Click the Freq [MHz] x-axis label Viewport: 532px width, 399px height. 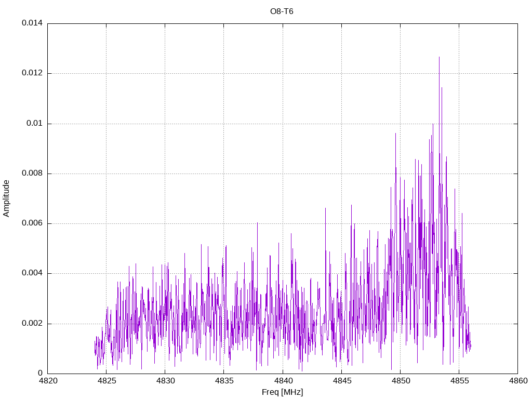click(x=282, y=392)
